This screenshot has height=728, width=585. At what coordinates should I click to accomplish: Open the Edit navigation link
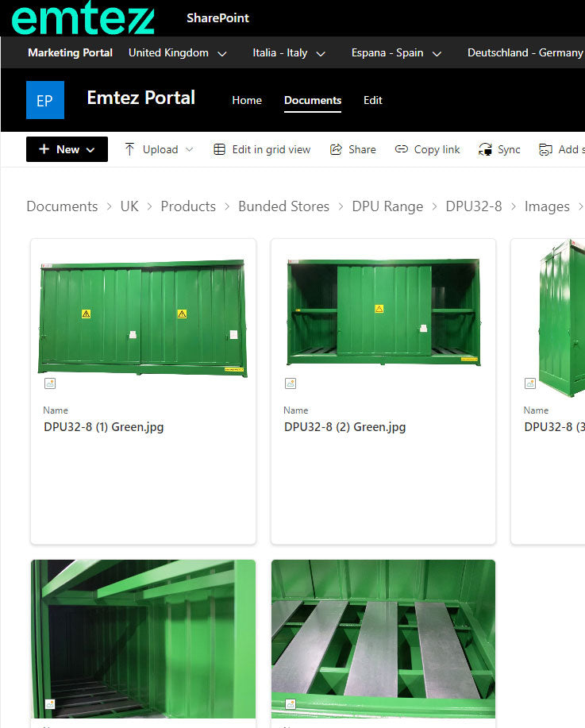coord(373,100)
